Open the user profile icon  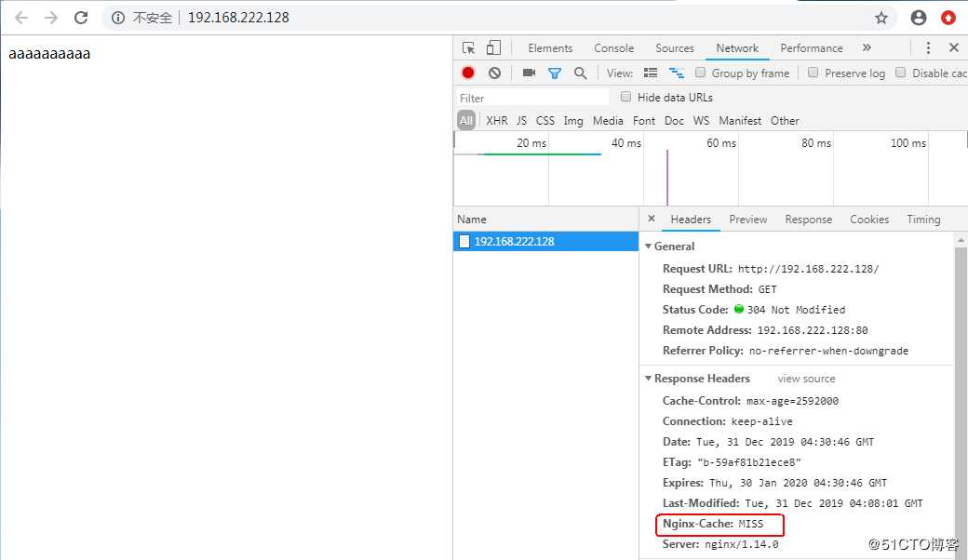(x=919, y=18)
